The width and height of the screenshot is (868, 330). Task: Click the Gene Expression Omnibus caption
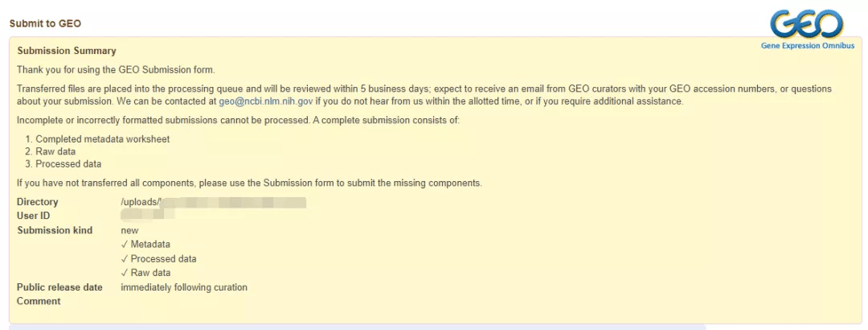coord(807,46)
